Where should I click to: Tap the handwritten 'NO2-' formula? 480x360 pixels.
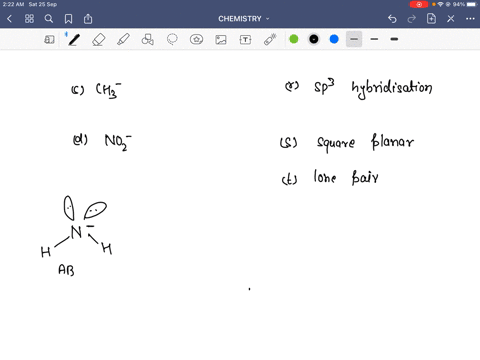[x=118, y=142]
